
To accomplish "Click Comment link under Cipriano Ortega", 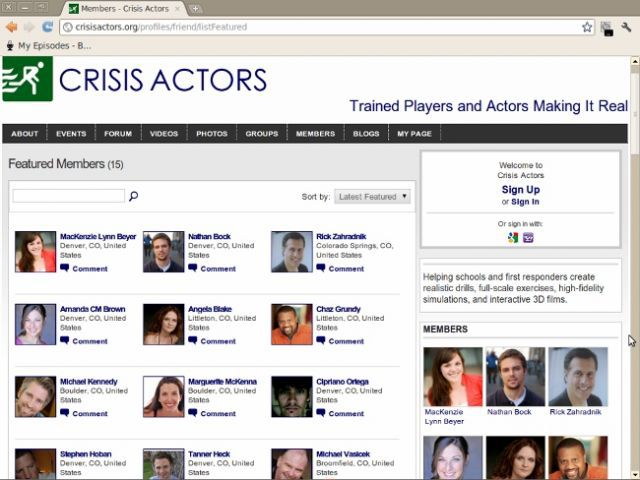I will pyautogui.click(x=346, y=413).
